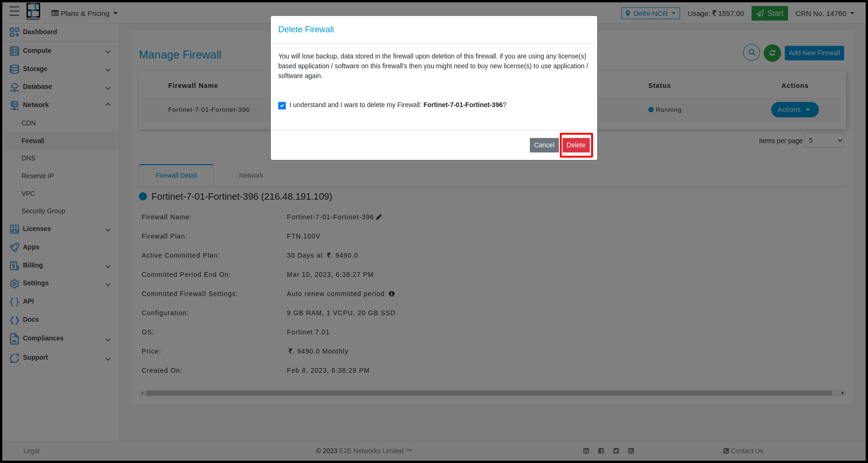Screen dimensions: 868x463
Task: Open the Actions dropdown for Fortinet firewall
Action: [795, 109]
